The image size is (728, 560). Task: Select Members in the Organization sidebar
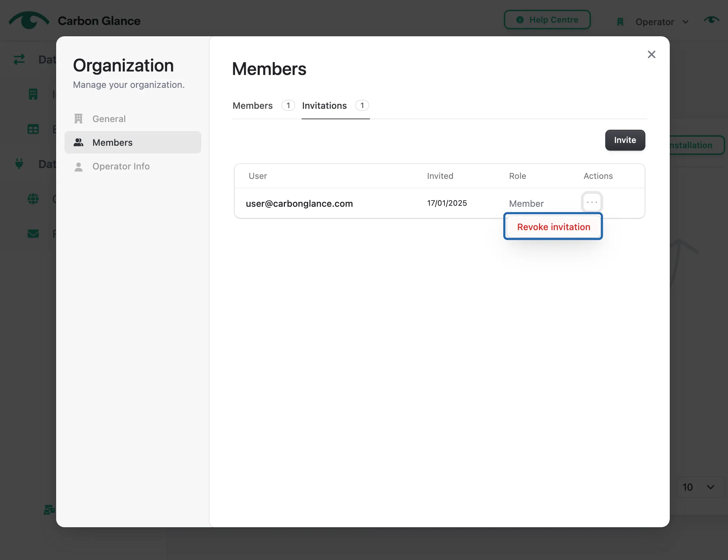pos(133,143)
